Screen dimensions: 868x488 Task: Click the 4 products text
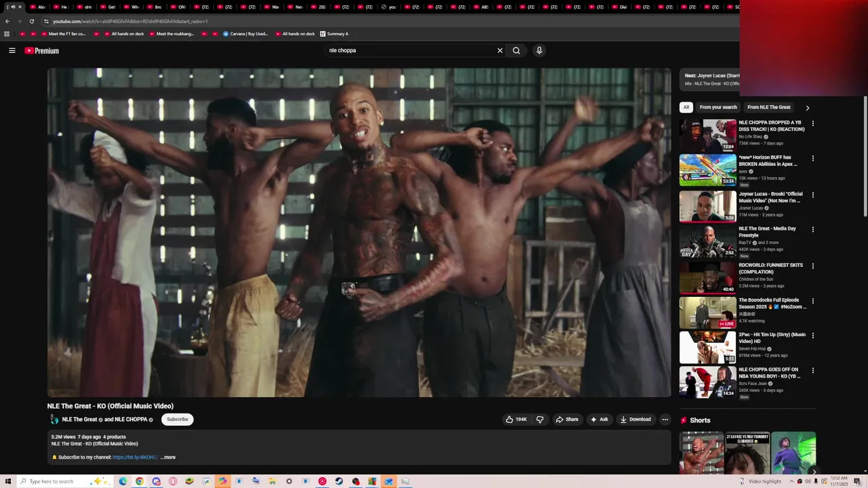click(x=115, y=437)
